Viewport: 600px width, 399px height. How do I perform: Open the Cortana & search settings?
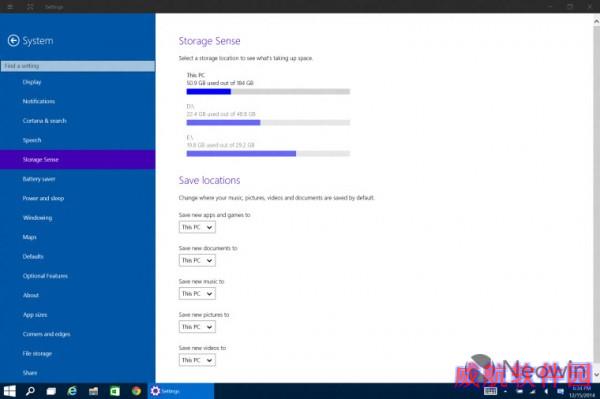pos(44,121)
